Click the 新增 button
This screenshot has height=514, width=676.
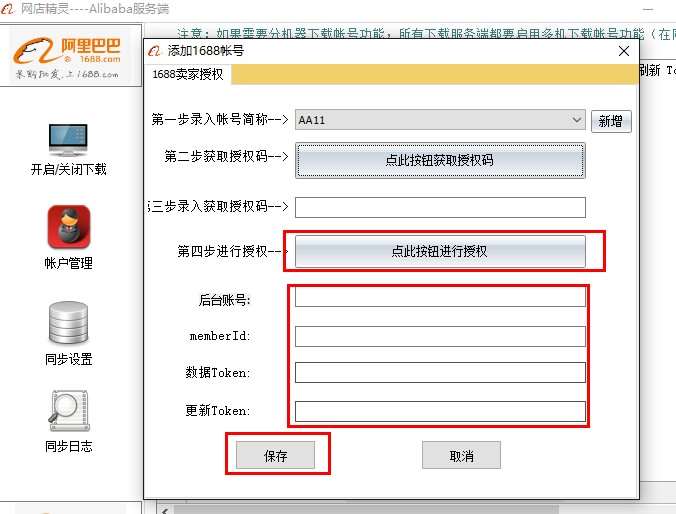(611, 121)
